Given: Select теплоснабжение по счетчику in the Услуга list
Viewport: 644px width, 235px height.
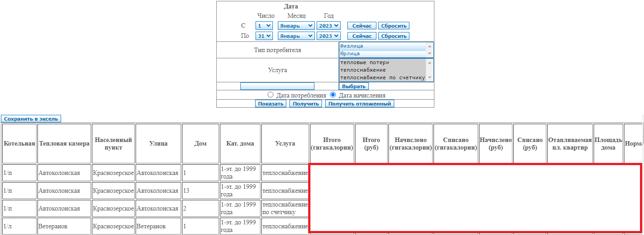Looking at the screenshot, I should [x=382, y=77].
